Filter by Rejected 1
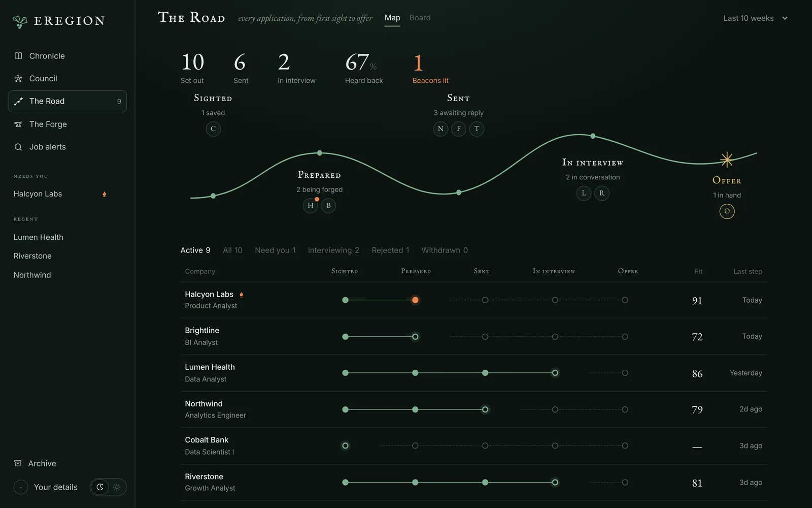The image size is (812, 508). point(390,250)
